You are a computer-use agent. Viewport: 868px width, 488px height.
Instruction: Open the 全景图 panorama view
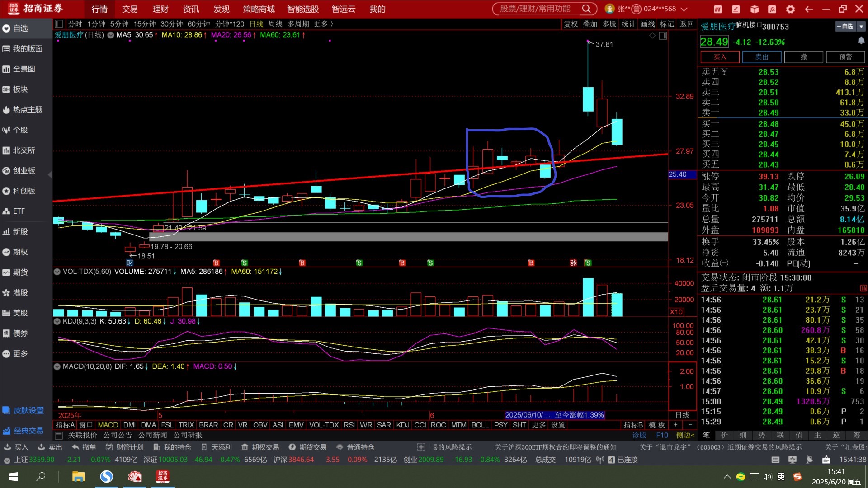tap(19, 69)
